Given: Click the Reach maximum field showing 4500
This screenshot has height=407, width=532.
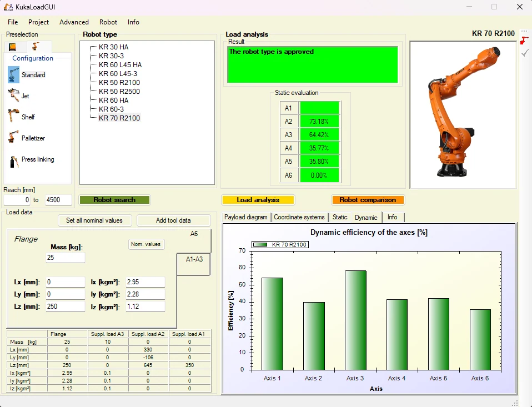Looking at the screenshot, I should click(58, 200).
